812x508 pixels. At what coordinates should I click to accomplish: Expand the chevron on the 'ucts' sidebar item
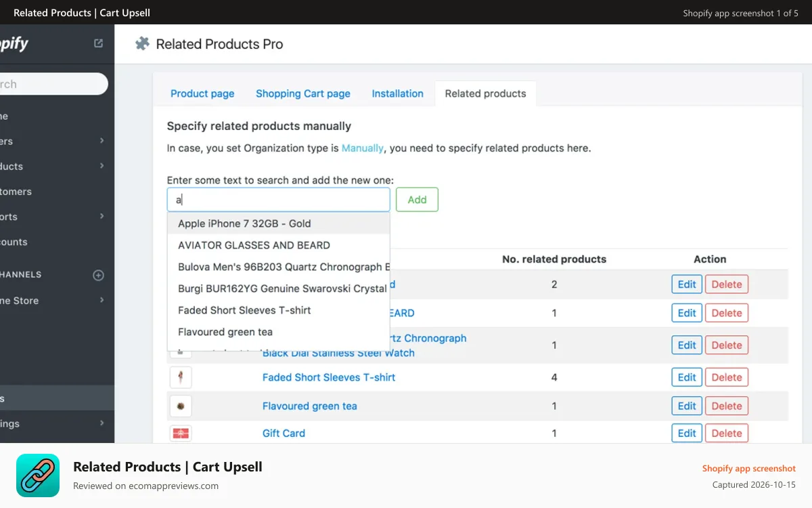click(x=101, y=166)
